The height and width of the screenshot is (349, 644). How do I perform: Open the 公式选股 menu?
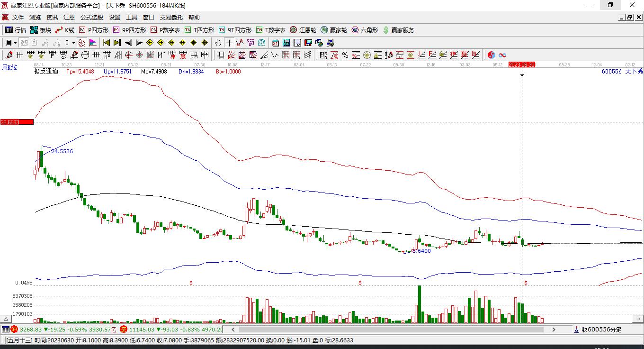tap(91, 18)
